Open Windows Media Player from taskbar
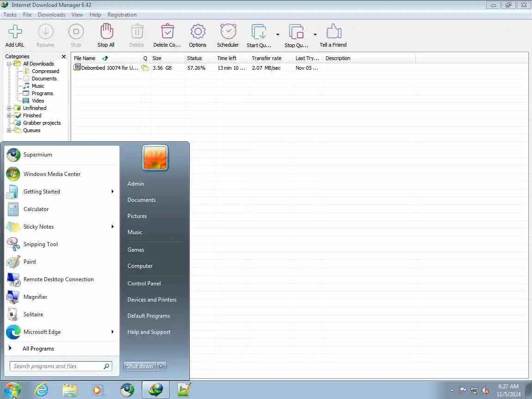 click(97, 390)
